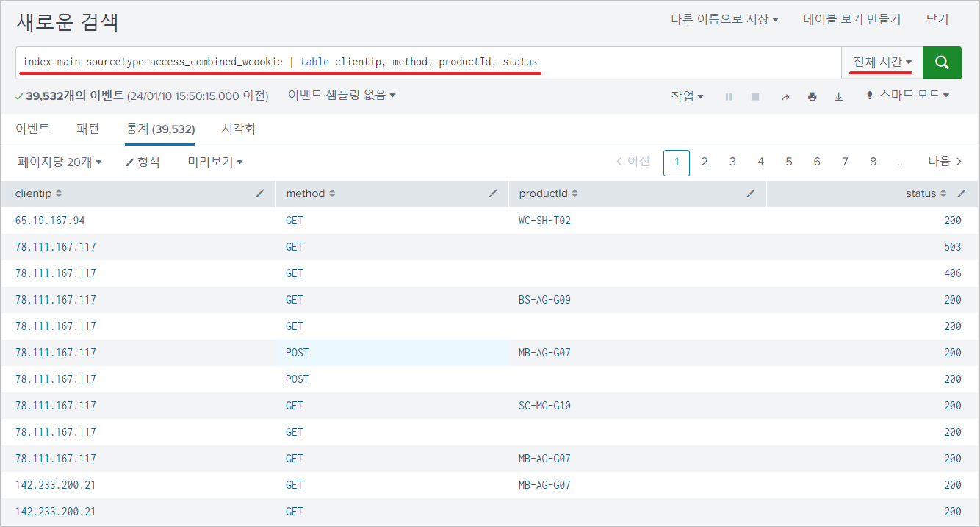
Task: Click 닫기 to close search
Action: (x=937, y=19)
